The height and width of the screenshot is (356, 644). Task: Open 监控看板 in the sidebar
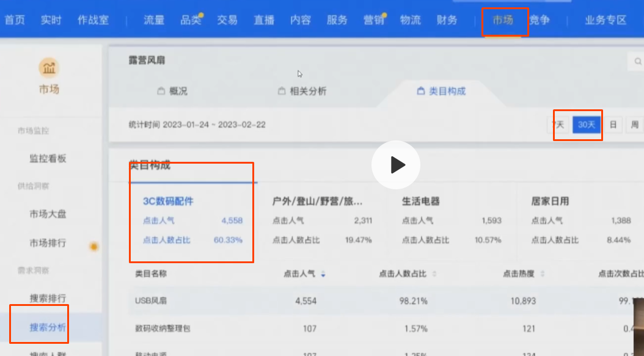tap(48, 159)
